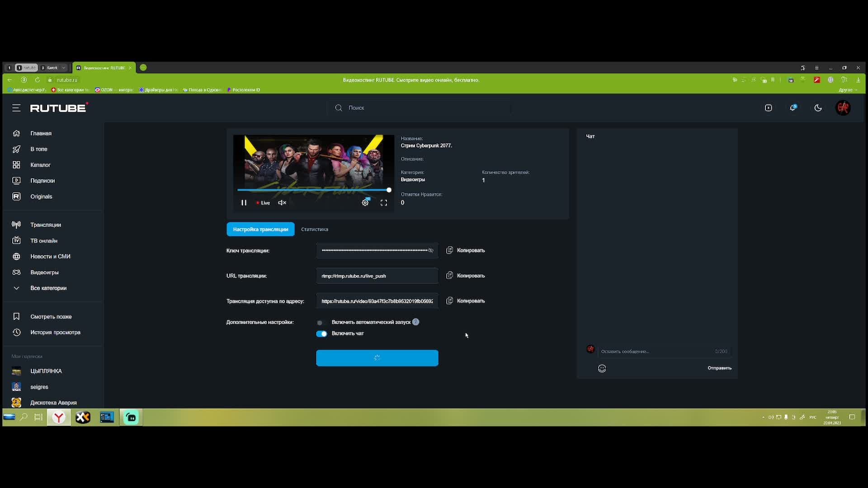This screenshot has height=488, width=868.
Task: Close the Видеохостинг RUTUBE tab
Action: click(x=130, y=68)
